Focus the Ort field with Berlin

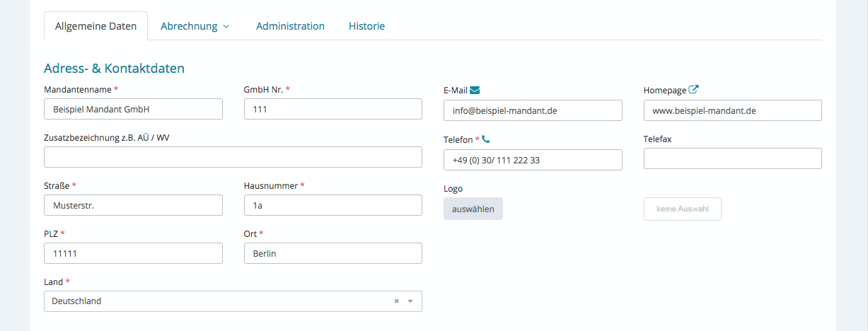pyautogui.click(x=332, y=253)
